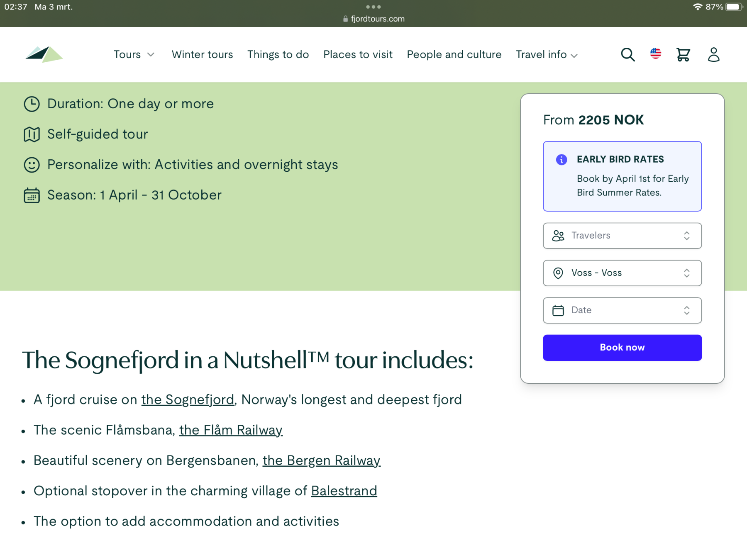
Task: Tap the Early Bird Rates info icon
Action: coord(561,159)
